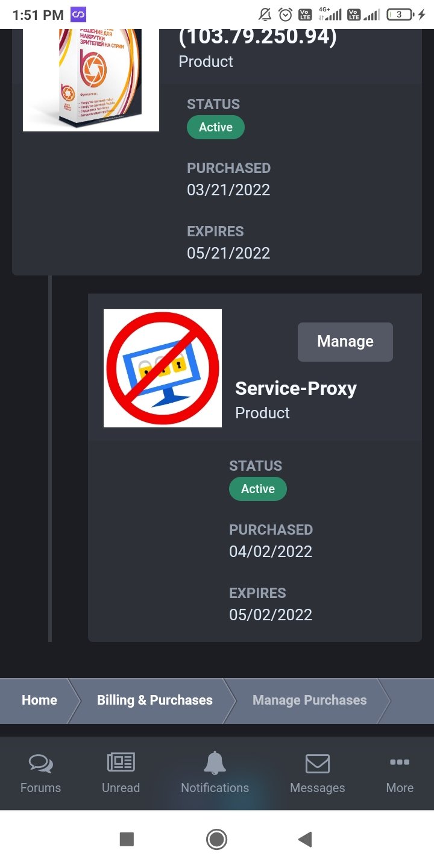
Task: Open the Notifications bell icon
Action: pos(215,764)
